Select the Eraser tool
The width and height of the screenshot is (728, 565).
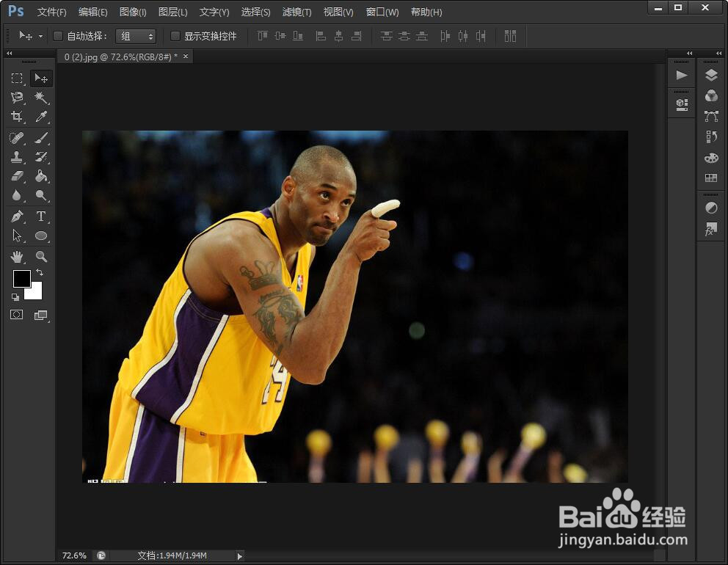tap(17, 176)
